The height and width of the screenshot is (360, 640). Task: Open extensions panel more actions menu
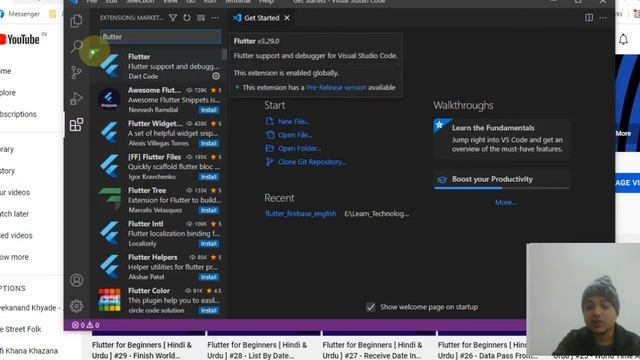coord(215,18)
